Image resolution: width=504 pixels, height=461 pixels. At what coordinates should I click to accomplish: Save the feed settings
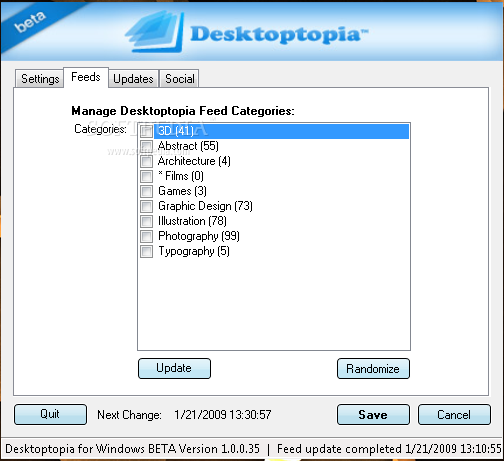[x=373, y=414]
